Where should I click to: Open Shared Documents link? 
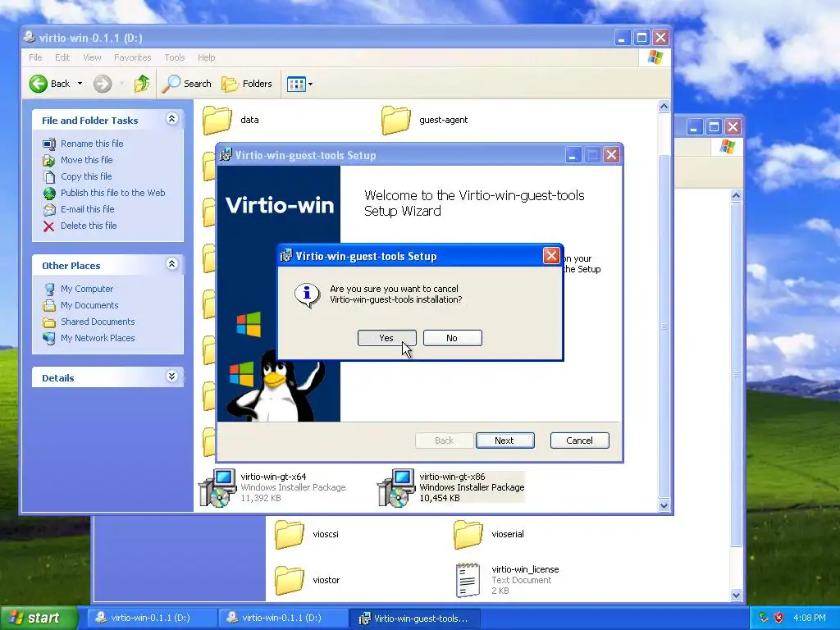pyautogui.click(x=98, y=322)
